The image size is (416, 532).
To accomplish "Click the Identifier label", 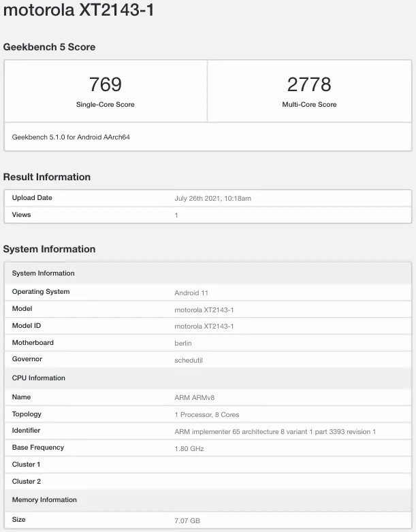I will (x=26, y=430).
